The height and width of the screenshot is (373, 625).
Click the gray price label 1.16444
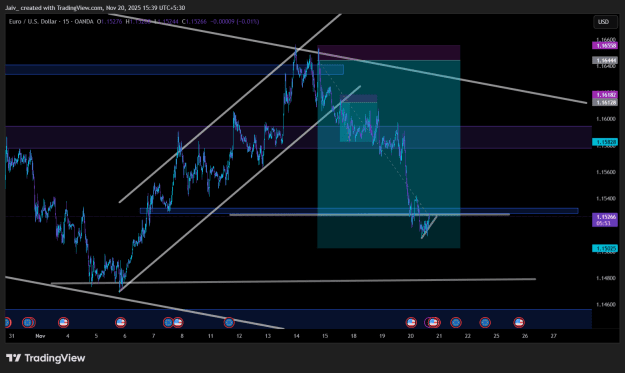coord(606,61)
